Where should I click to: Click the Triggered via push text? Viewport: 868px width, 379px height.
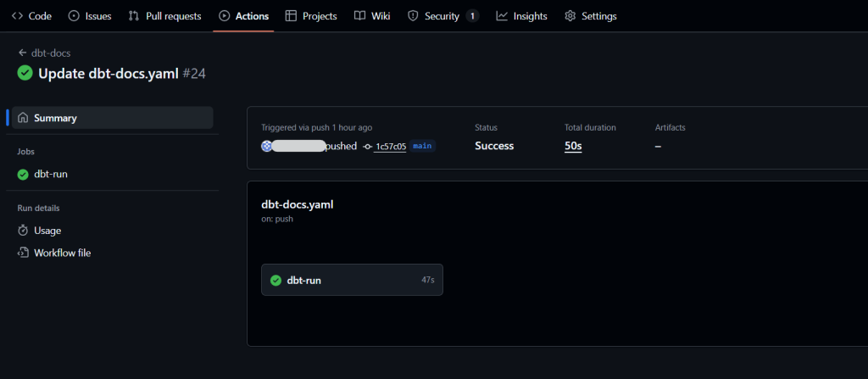click(x=317, y=127)
